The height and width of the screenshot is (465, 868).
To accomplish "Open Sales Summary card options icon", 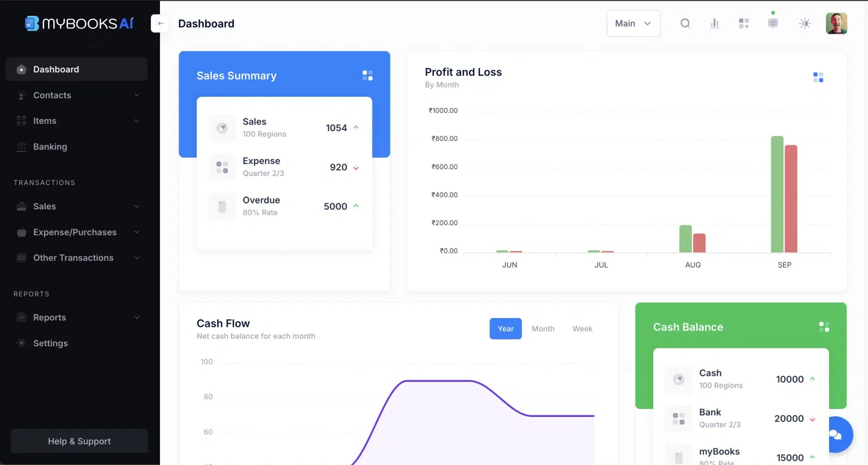I will (x=367, y=76).
